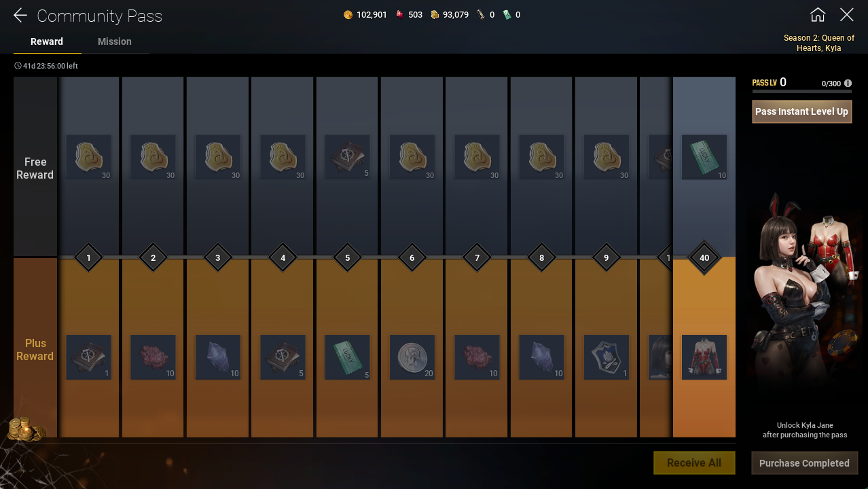Click the Purchase Completed button
The height and width of the screenshot is (489, 868).
click(x=804, y=463)
